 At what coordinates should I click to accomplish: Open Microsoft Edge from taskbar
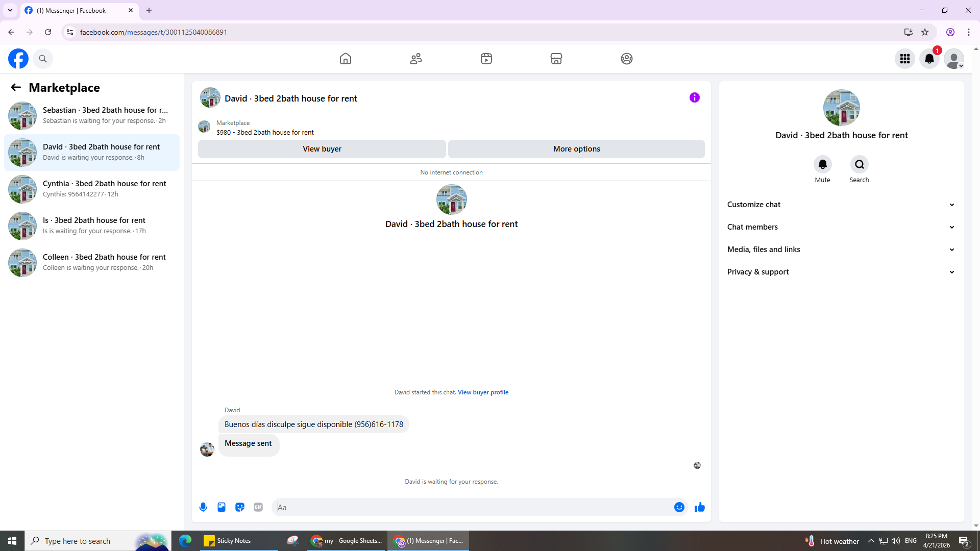(185, 541)
